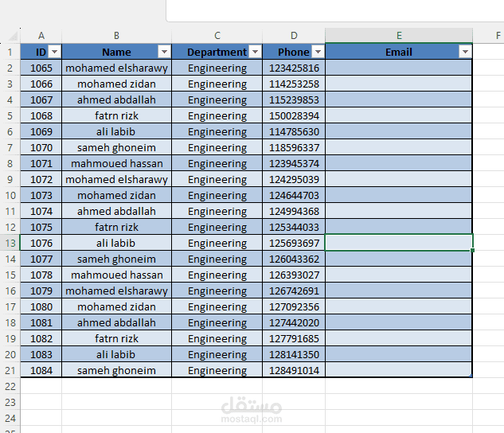Select cell with ID 1084

point(41,370)
